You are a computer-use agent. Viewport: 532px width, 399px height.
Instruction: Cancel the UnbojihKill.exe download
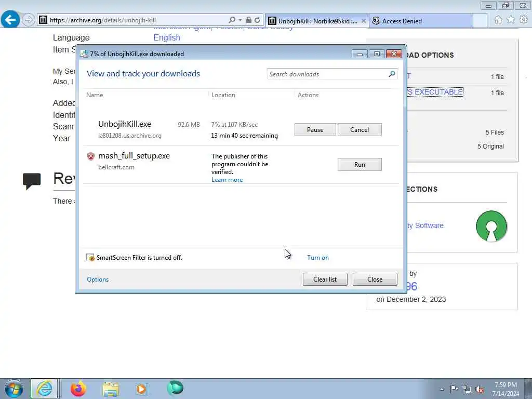(x=360, y=129)
